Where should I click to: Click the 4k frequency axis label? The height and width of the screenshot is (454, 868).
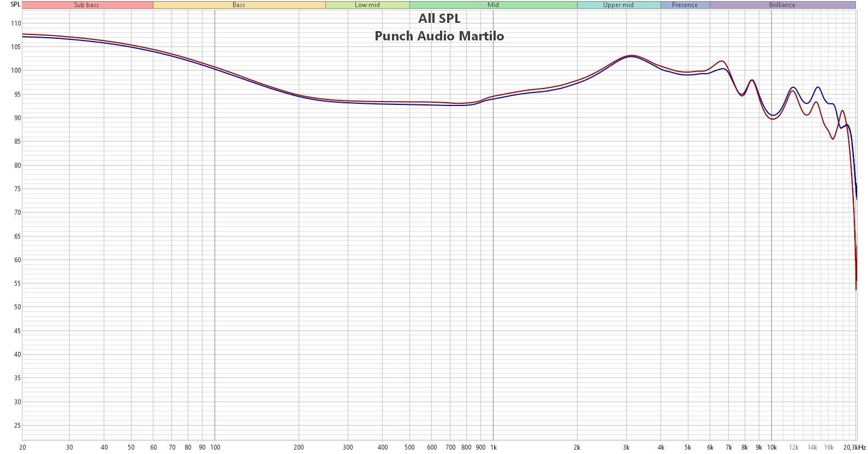click(661, 447)
